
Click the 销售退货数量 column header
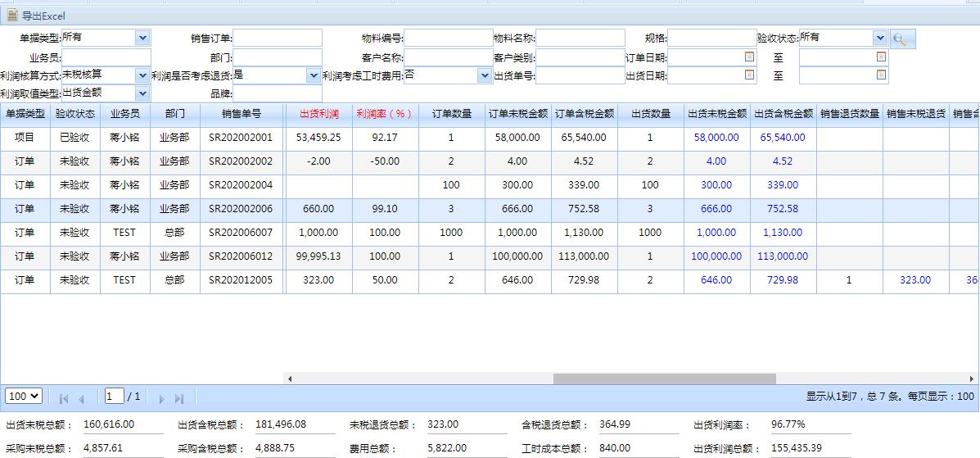click(849, 114)
